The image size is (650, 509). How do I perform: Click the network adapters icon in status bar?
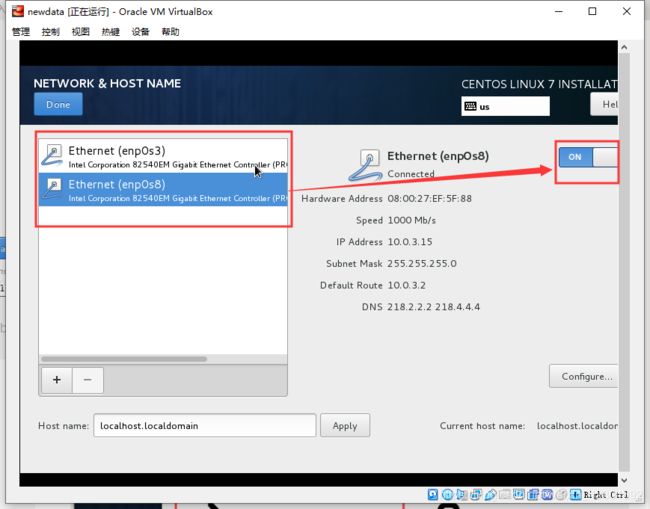pos(476,494)
